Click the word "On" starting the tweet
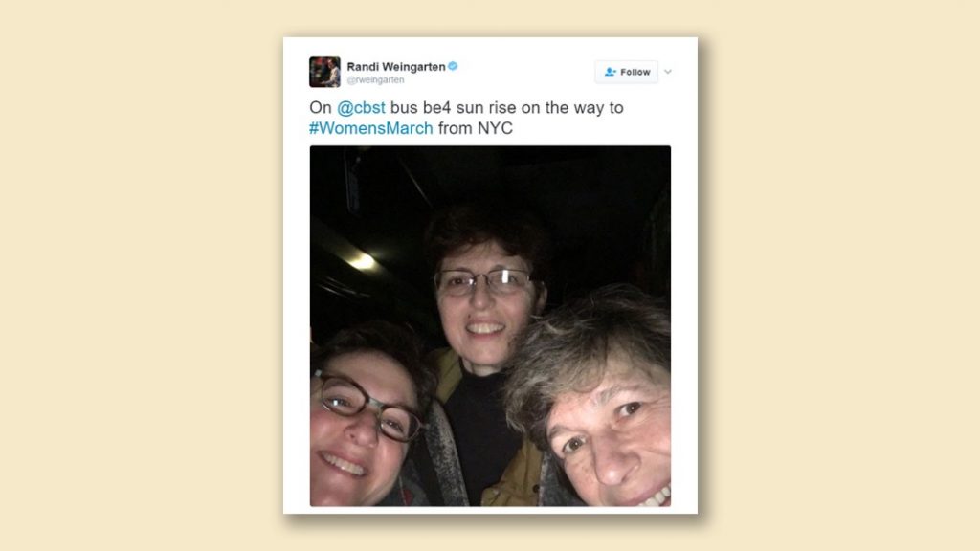This screenshot has width=980, height=551. pyautogui.click(x=320, y=107)
